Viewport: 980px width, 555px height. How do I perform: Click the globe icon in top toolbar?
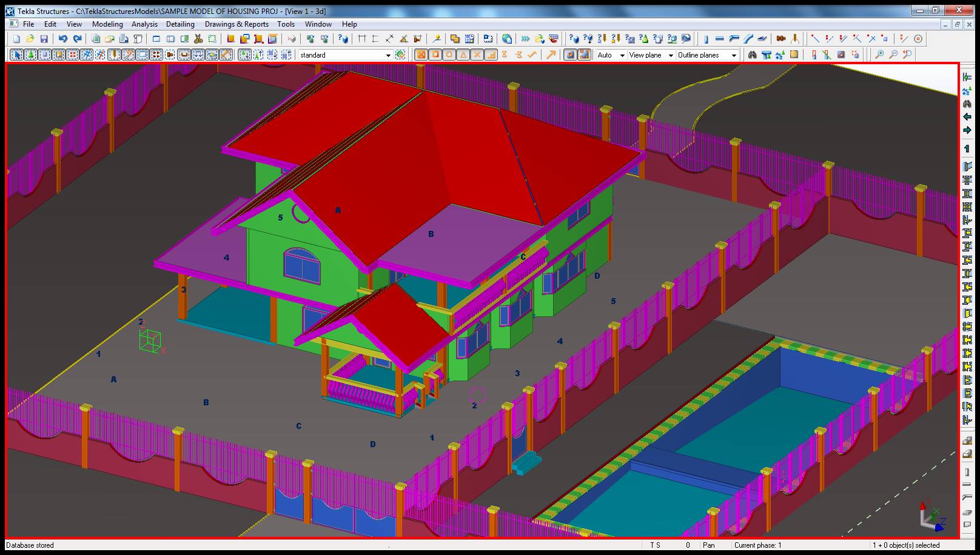point(507,39)
